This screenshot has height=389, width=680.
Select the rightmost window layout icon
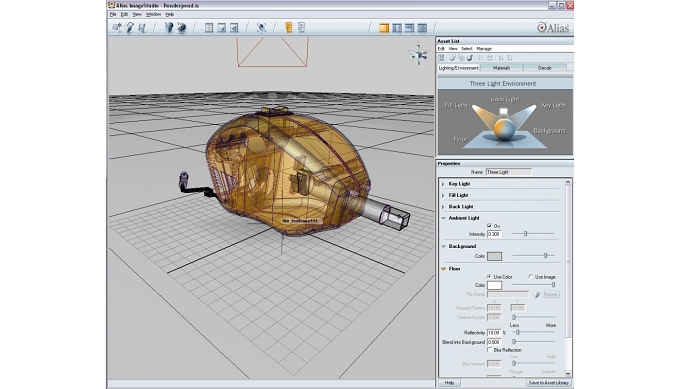point(422,28)
